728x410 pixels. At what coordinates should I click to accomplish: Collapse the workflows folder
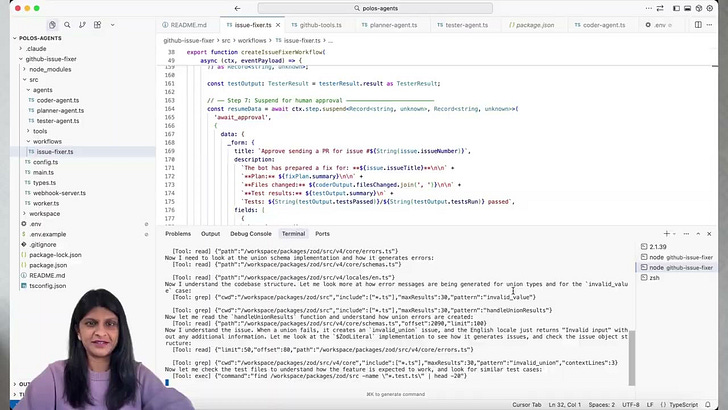click(47, 142)
